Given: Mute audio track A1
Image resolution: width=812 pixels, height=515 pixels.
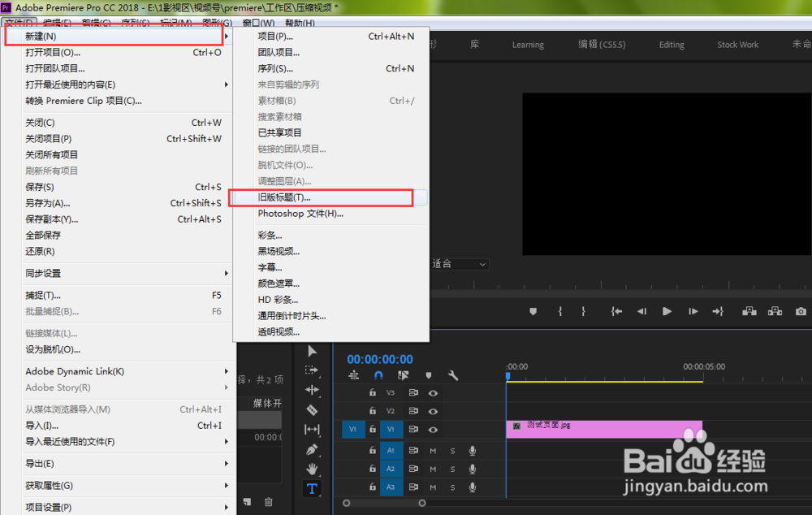Looking at the screenshot, I should tap(432, 451).
